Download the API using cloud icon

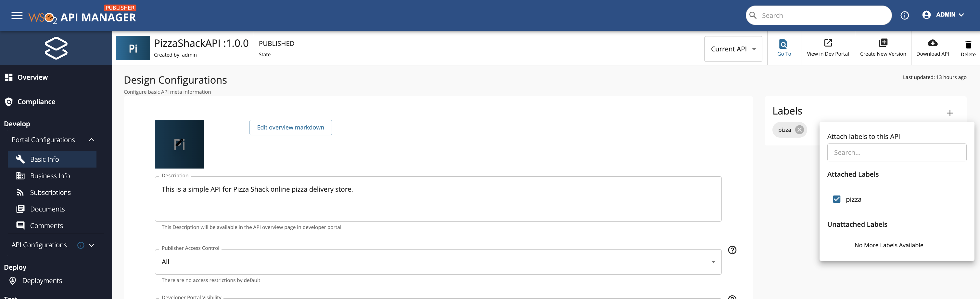(932, 43)
